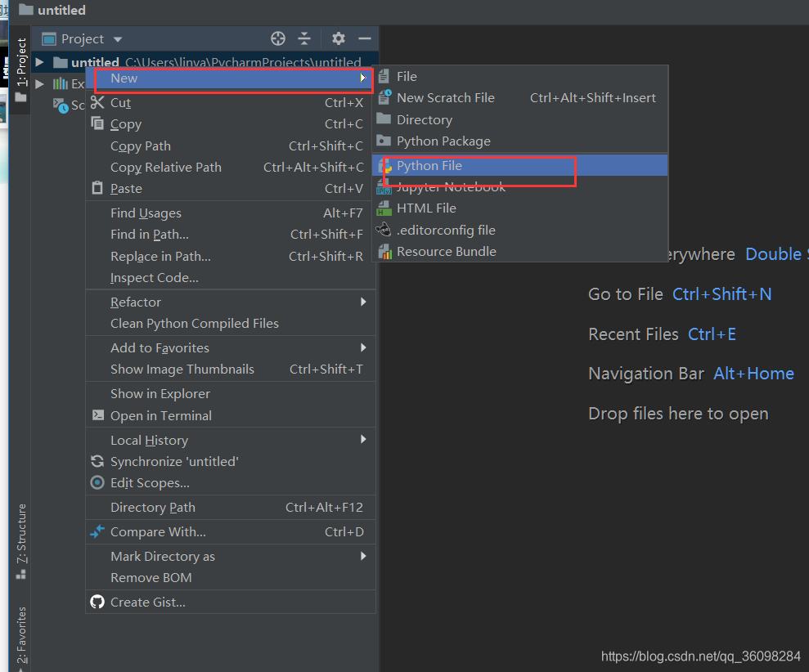Click the HTML icon beside HTML File
The height and width of the screenshot is (672, 809).
point(384,208)
